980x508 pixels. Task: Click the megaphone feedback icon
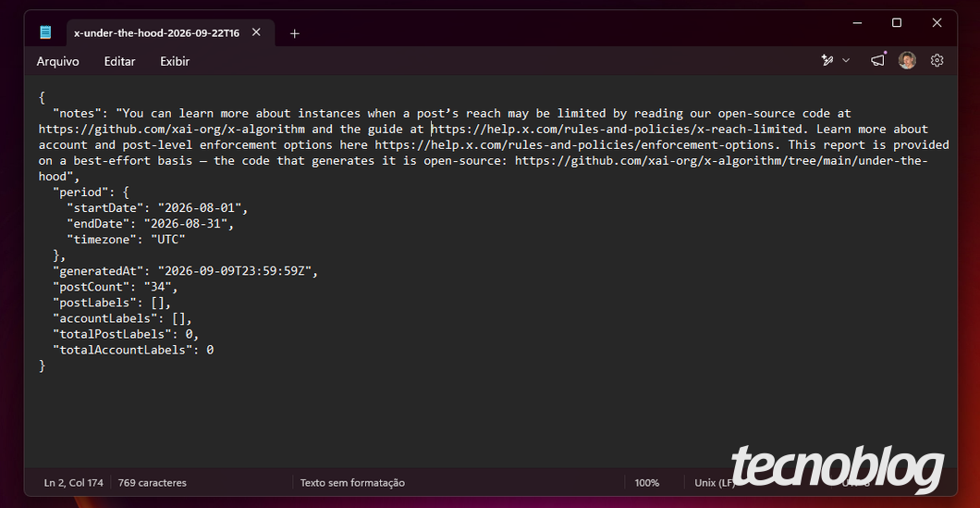point(878,61)
